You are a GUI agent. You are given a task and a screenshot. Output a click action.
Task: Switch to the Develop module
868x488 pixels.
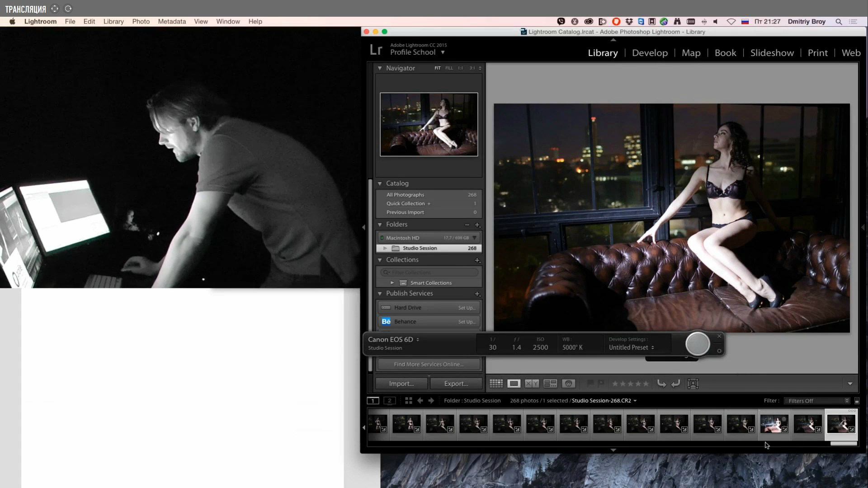coord(650,53)
